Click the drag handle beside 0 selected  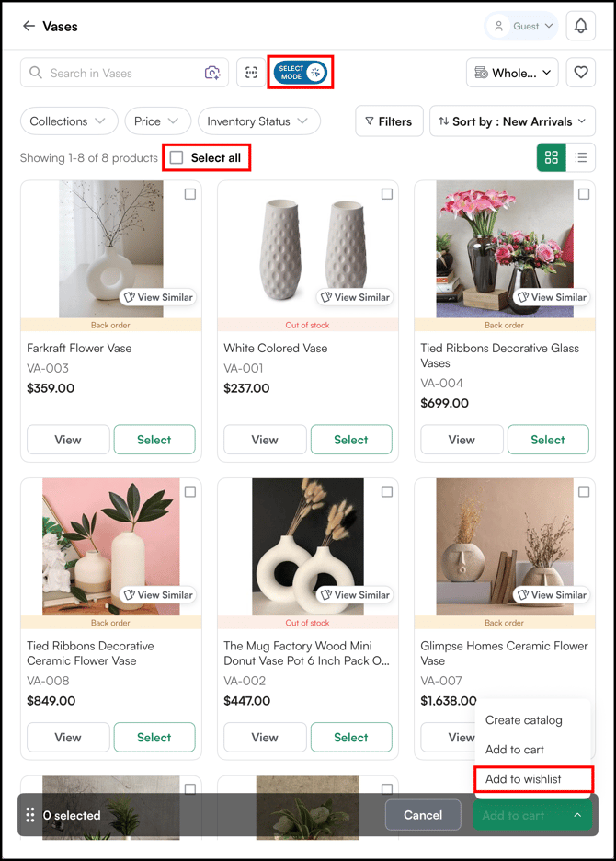coord(30,815)
